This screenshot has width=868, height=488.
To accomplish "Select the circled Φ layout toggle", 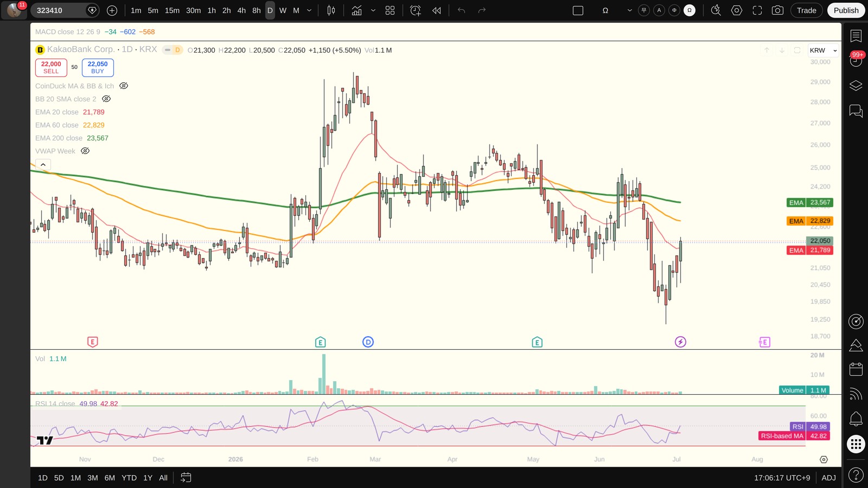I will pos(674,10).
